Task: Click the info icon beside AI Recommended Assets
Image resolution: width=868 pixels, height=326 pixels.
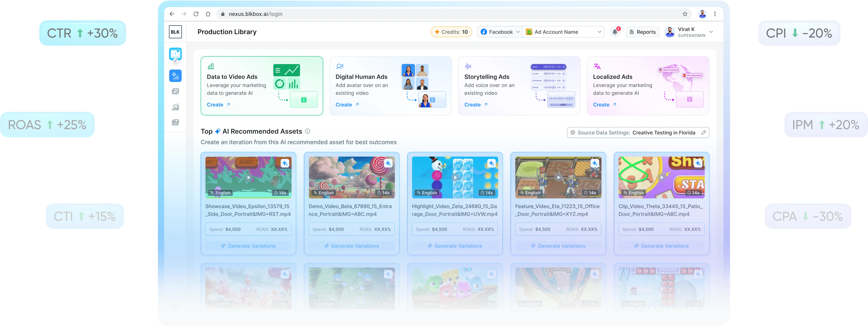Action: pyautogui.click(x=307, y=131)
